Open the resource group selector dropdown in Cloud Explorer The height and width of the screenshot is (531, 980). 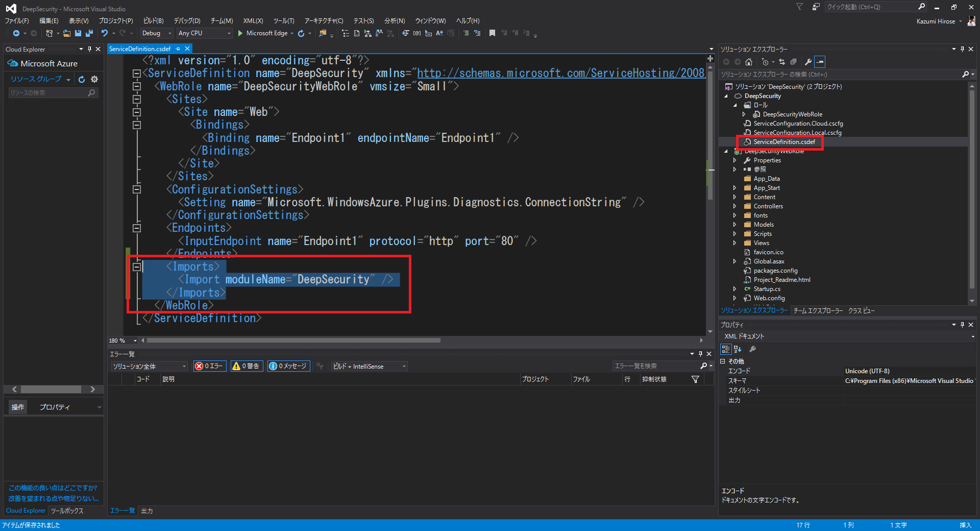(x=40, y=79)
